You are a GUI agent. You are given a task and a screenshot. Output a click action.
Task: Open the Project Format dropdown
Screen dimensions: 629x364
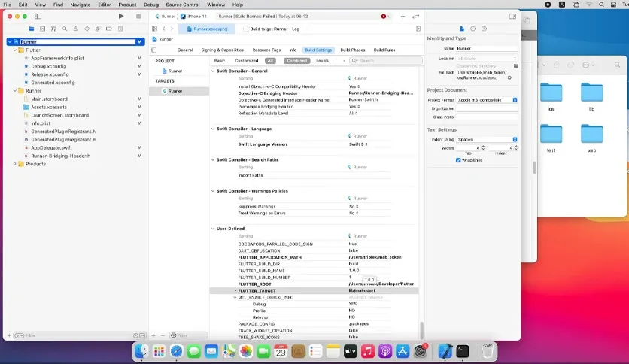487,100
